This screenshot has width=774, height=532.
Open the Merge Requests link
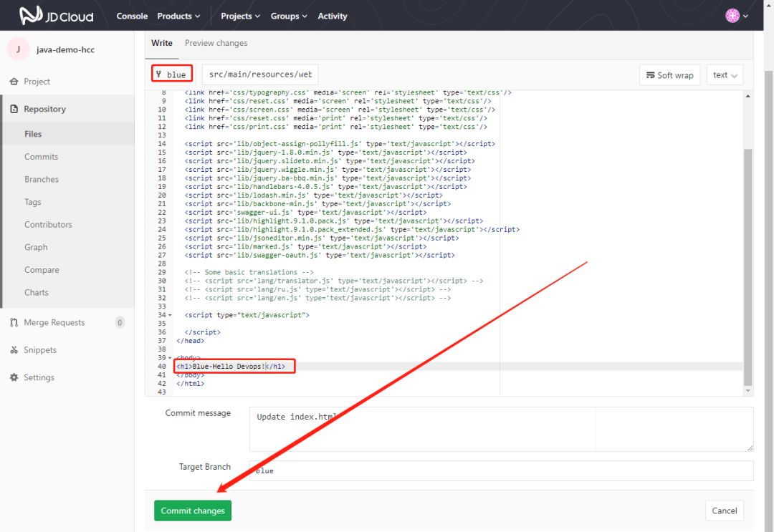tap(54, 322)
